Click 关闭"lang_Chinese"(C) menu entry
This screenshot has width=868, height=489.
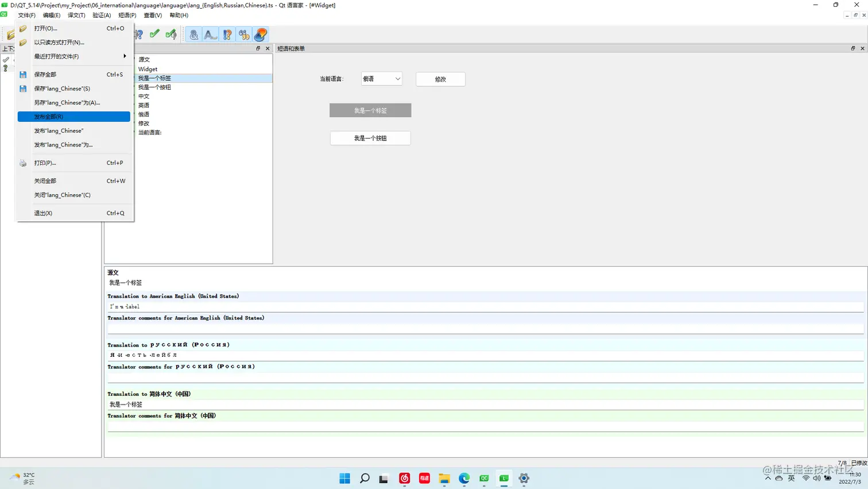pyautogui.click(x=74, y=195)
